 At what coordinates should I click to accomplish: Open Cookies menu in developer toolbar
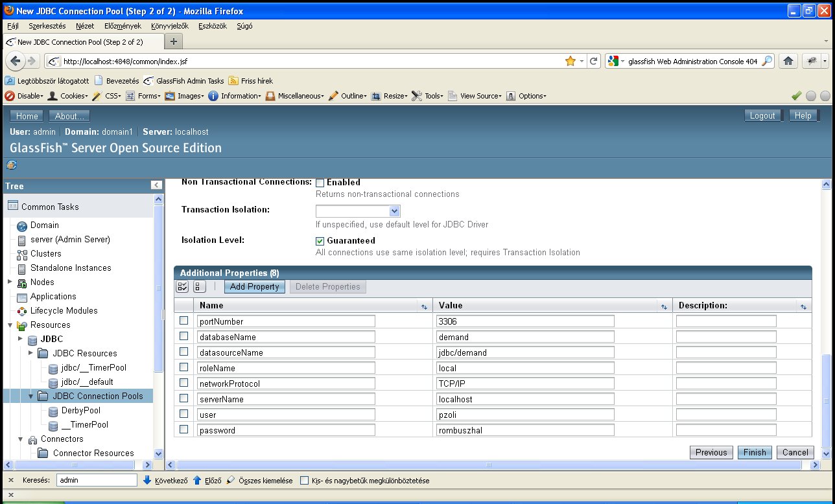69,96
